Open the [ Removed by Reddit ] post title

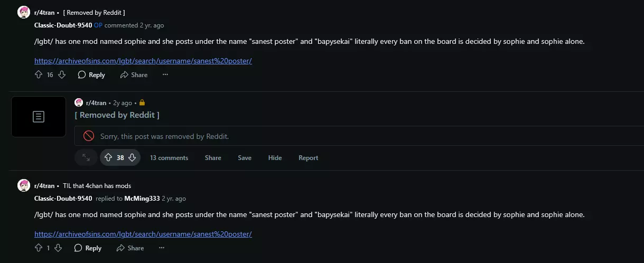pyautogui.click(x=117, y=115)
